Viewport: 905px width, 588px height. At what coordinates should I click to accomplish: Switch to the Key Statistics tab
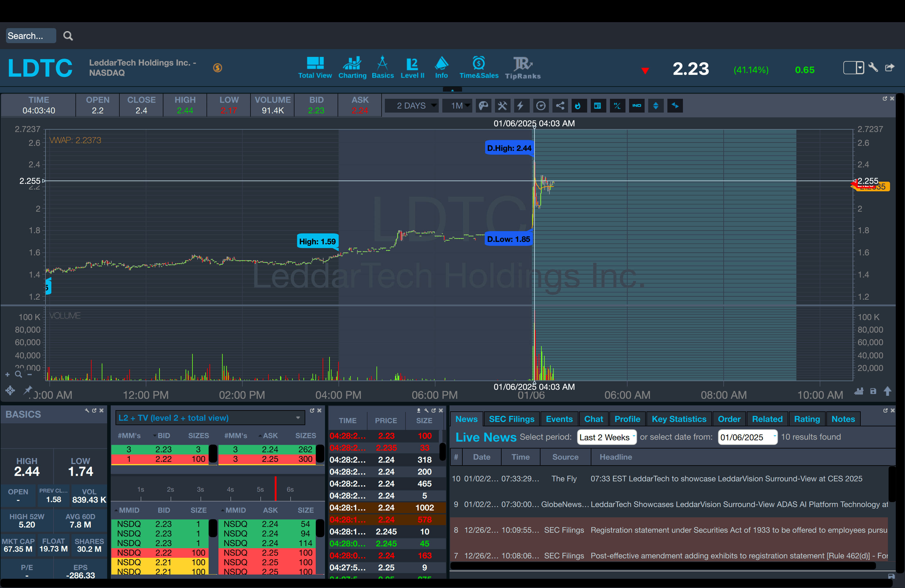pos(679,419)
